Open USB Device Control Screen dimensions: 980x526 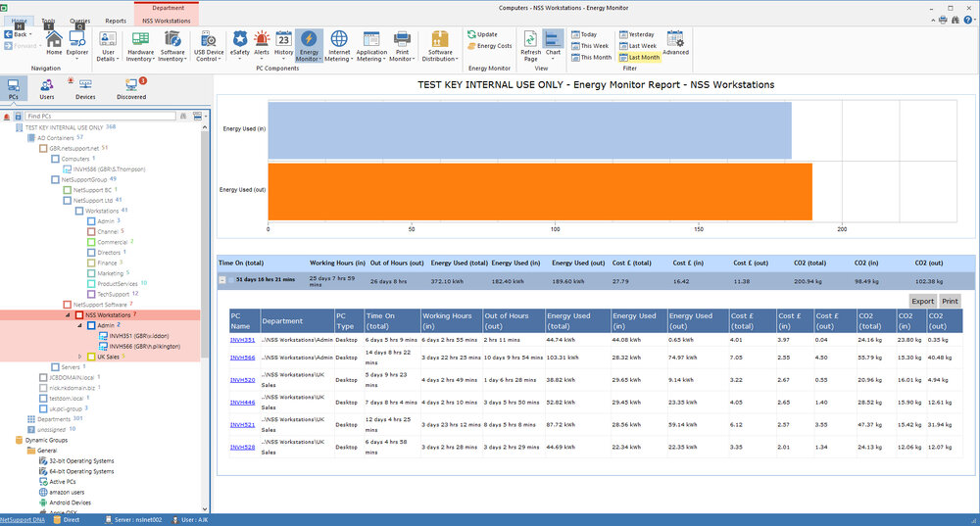pyautogui.click(x=208, y=46)
